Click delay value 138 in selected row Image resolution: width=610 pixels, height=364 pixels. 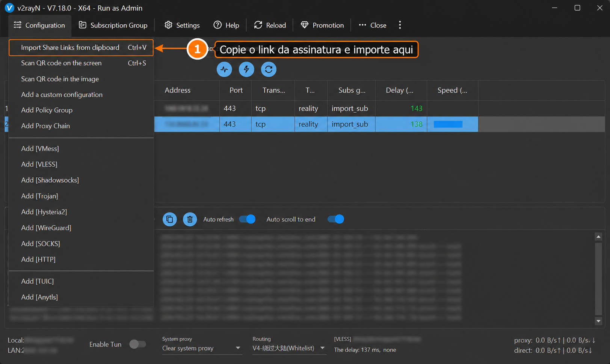tap(416, 124)
